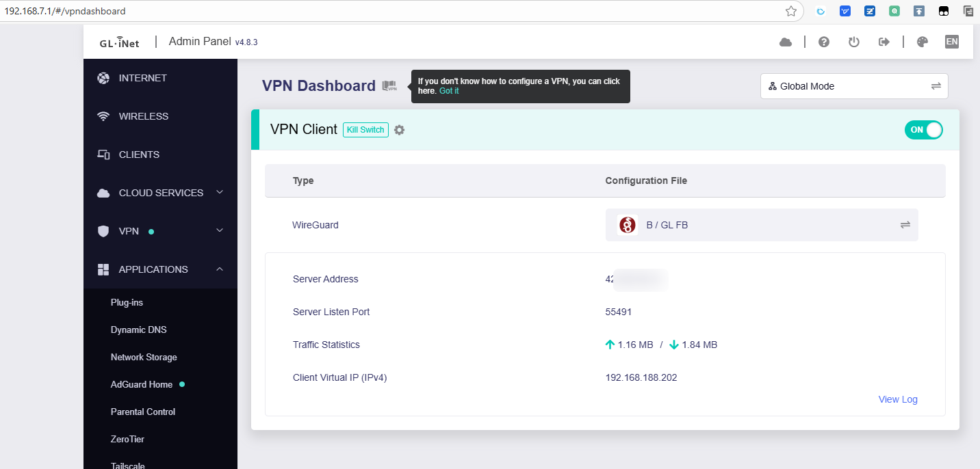Collapse the APPLICATIONS menu section
The height and width of the screenshot is (469, 980).
pos(219,269)
